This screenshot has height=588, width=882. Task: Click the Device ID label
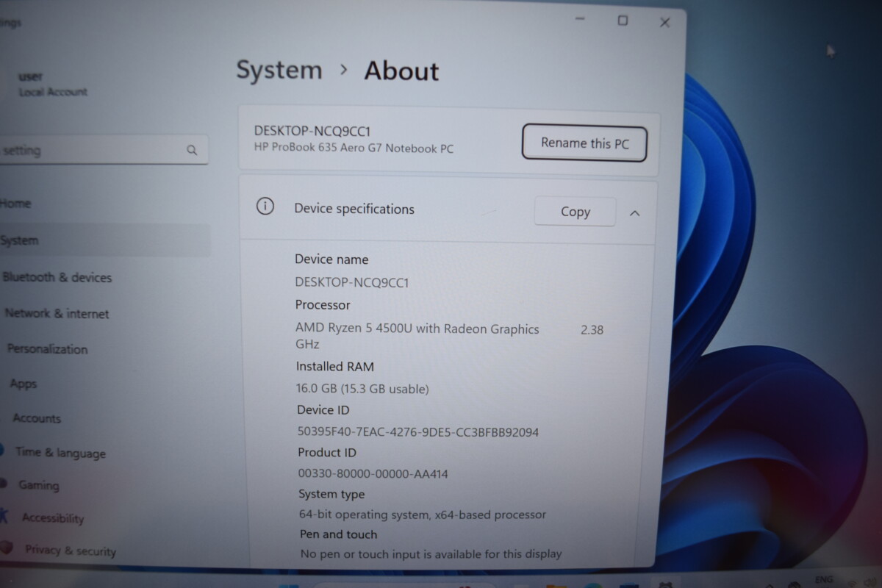pyautogui.click(x=323, y=410)
